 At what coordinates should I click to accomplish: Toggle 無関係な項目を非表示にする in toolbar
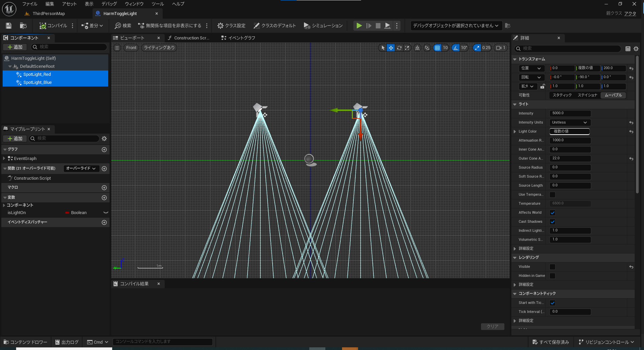tap(170, 26)
